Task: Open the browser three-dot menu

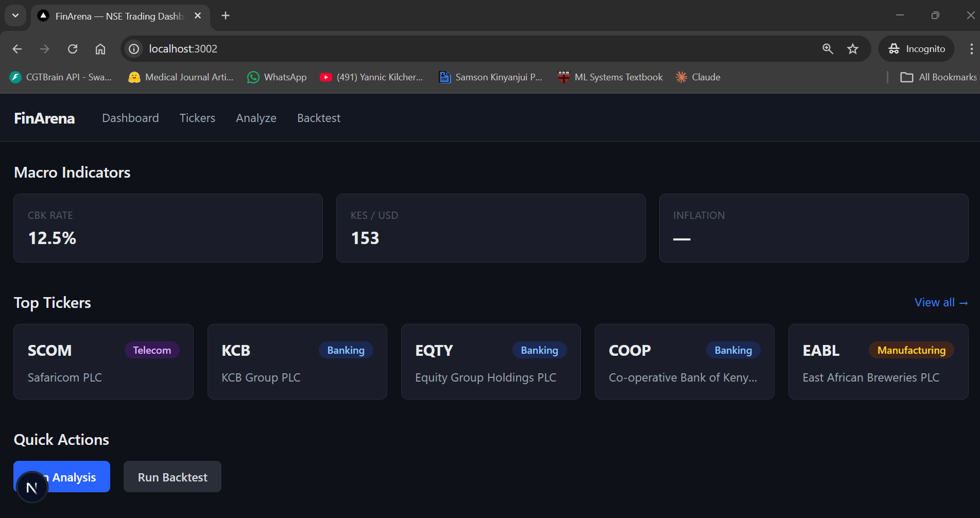Action: (x=972, y=48)
